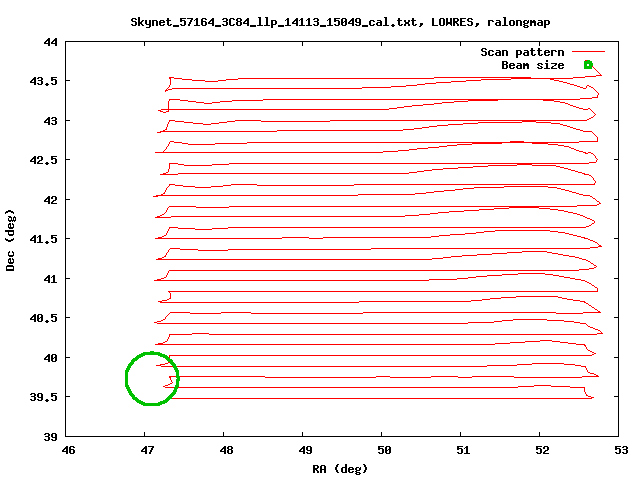Click the y-axis tick label 39
Screen dimensions: 640x480
coord(51,437)
